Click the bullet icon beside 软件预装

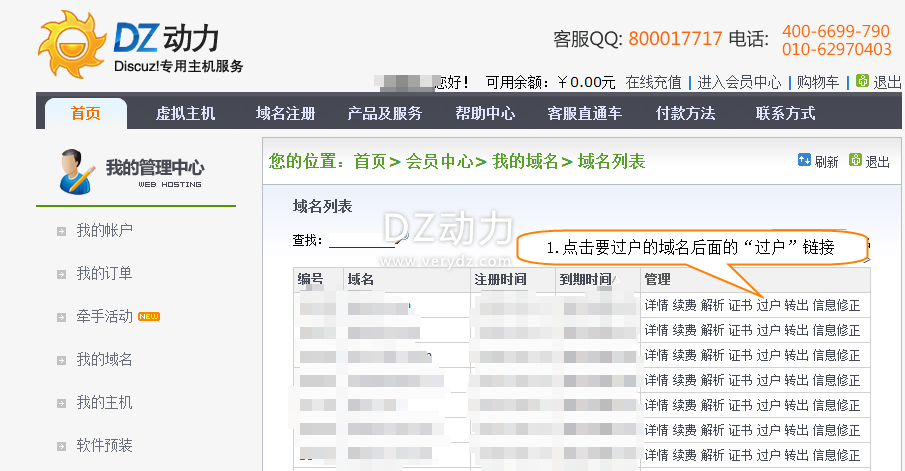(62, 446)
